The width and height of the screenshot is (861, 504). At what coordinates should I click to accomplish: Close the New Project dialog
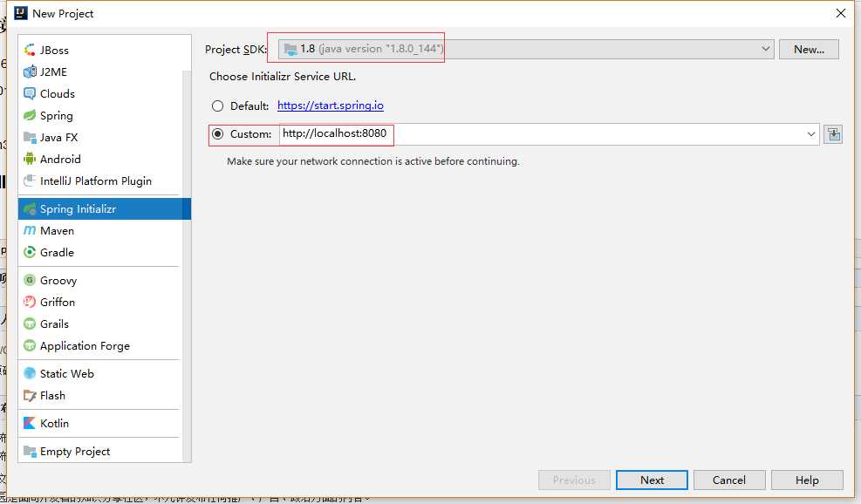click(x=841, y=13)
